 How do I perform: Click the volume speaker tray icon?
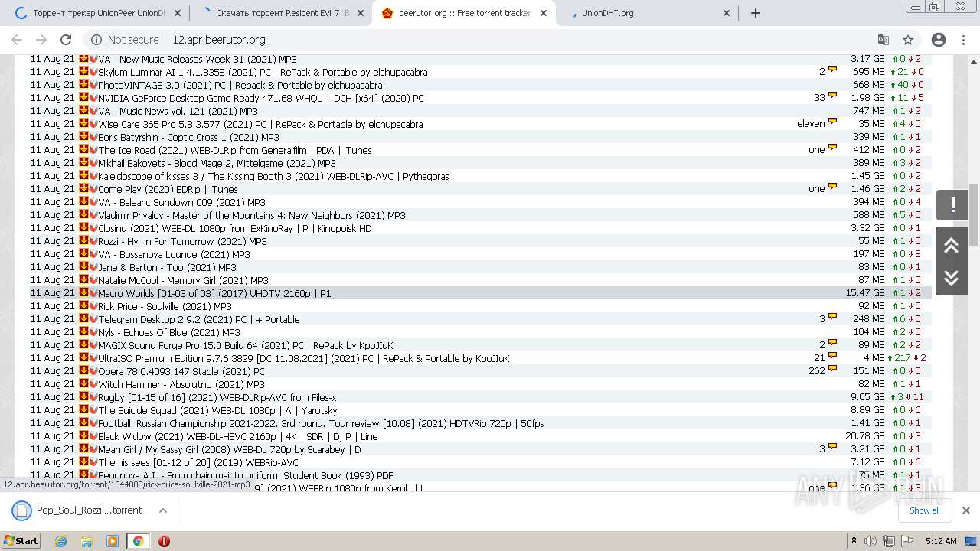tap(871, 541)
